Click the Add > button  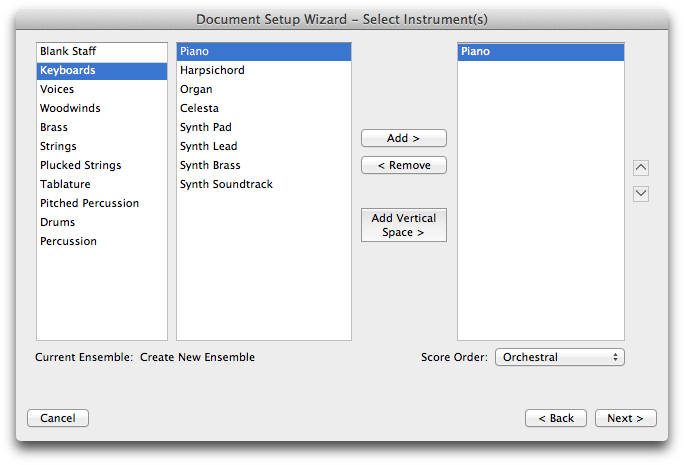(x=404, y=138)
